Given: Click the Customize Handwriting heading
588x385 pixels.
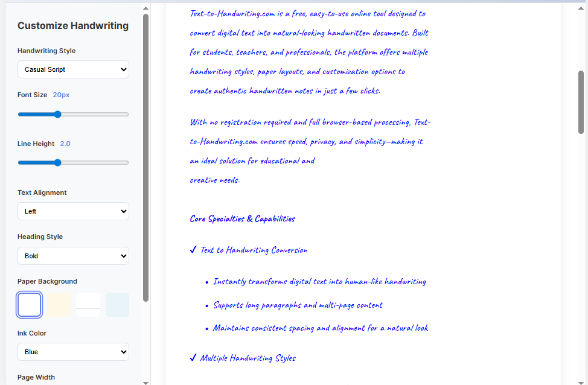Looking at the screenshot, I should tap(72, 26).
